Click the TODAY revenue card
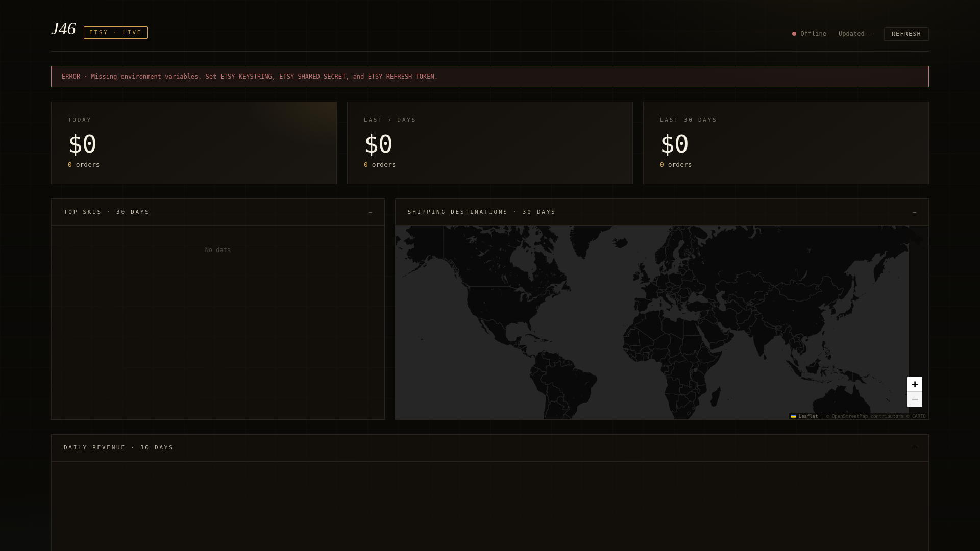The width and height of the screenshot is (980, 551). point(194,143)
